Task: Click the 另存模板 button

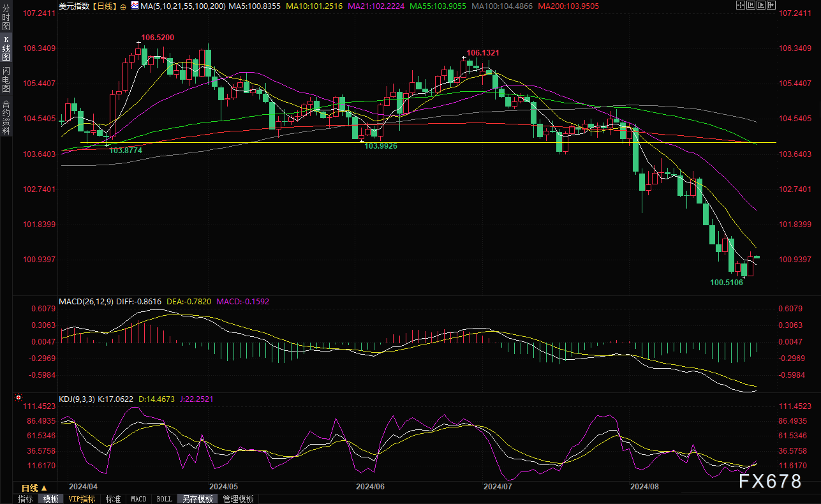Action: [x=196, y=499]
